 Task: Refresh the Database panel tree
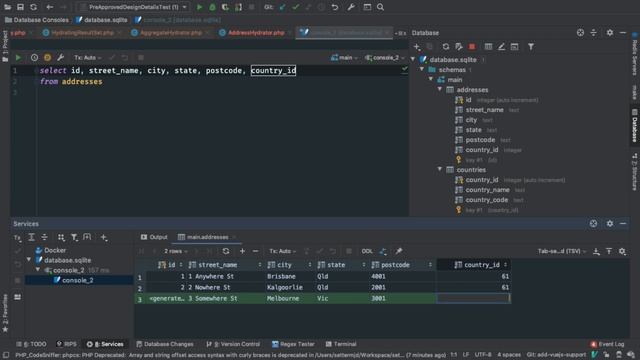446,47
